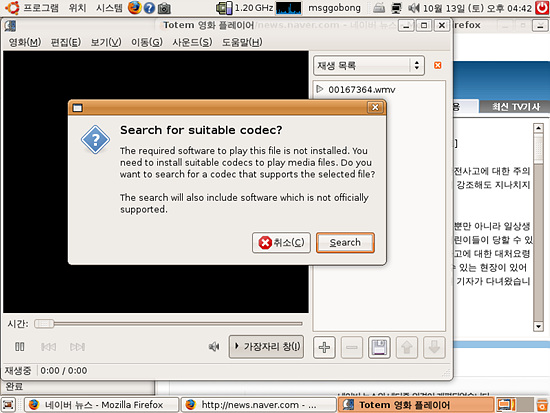Open the 프로그램 panel menu
Screen dimensions: 550x413
41,8
